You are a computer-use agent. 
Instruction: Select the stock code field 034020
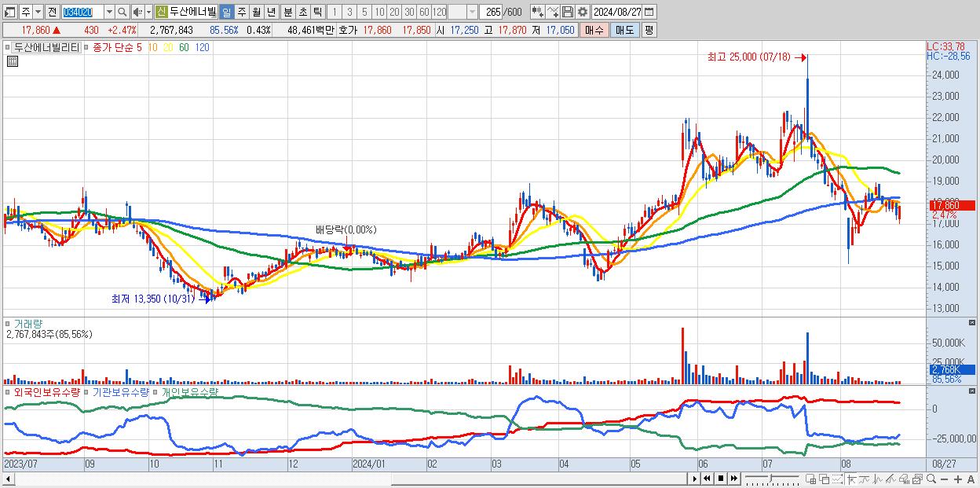[82, 12]
